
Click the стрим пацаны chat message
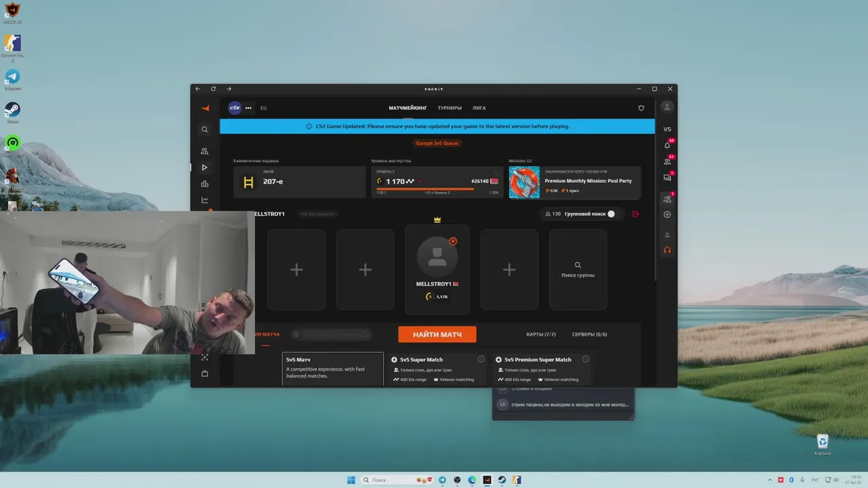click(563, 405)
